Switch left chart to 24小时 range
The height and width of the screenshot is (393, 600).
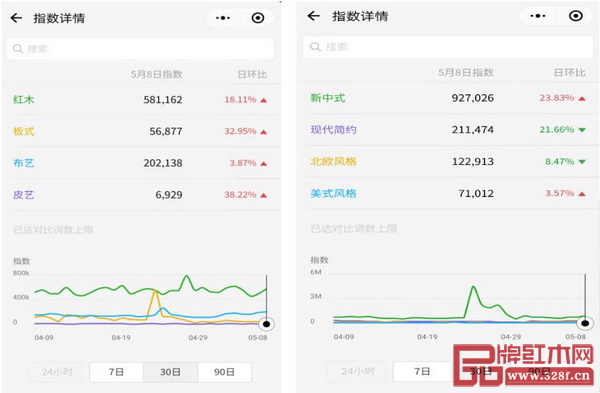[x=57, y=372]
